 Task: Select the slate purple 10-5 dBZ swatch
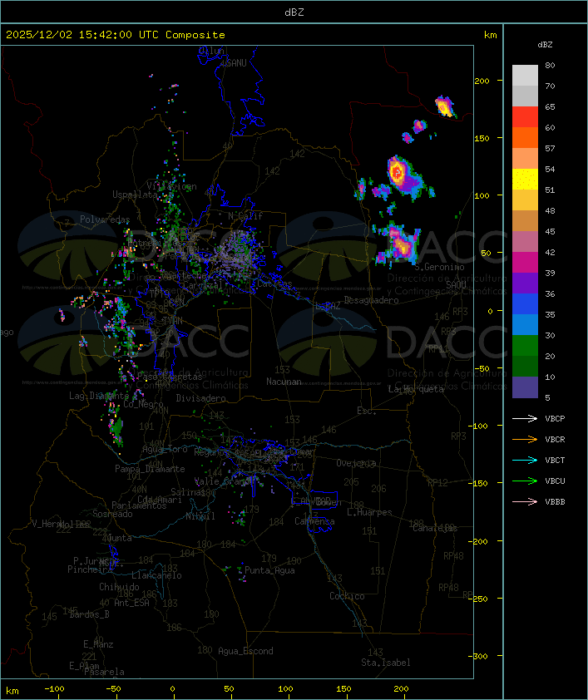point(525,387)
